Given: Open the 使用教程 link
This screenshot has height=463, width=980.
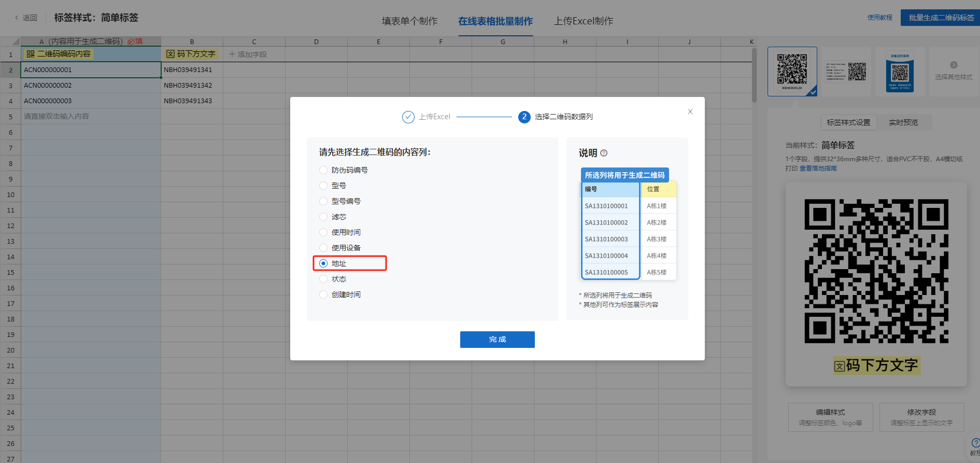Looking at the screenshot, I should (880, 18).
